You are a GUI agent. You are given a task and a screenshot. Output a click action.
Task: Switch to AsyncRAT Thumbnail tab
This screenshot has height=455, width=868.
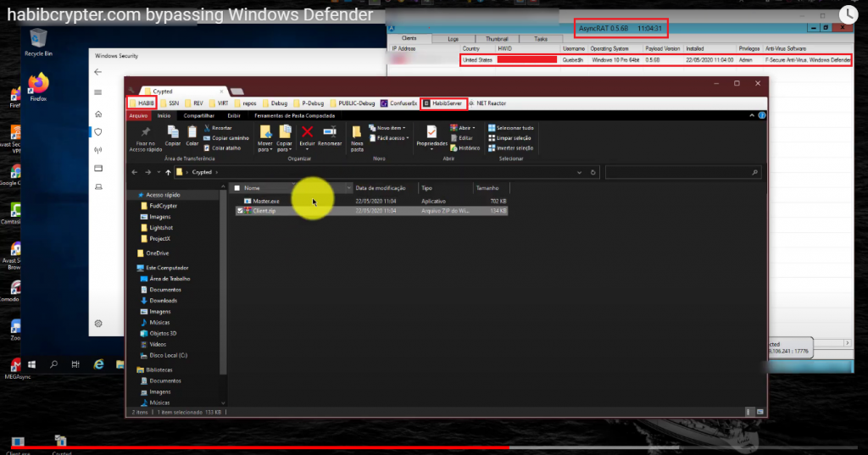496,39
